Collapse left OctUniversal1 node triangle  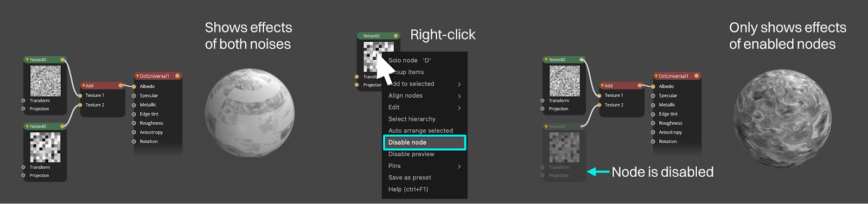[137, 76]
